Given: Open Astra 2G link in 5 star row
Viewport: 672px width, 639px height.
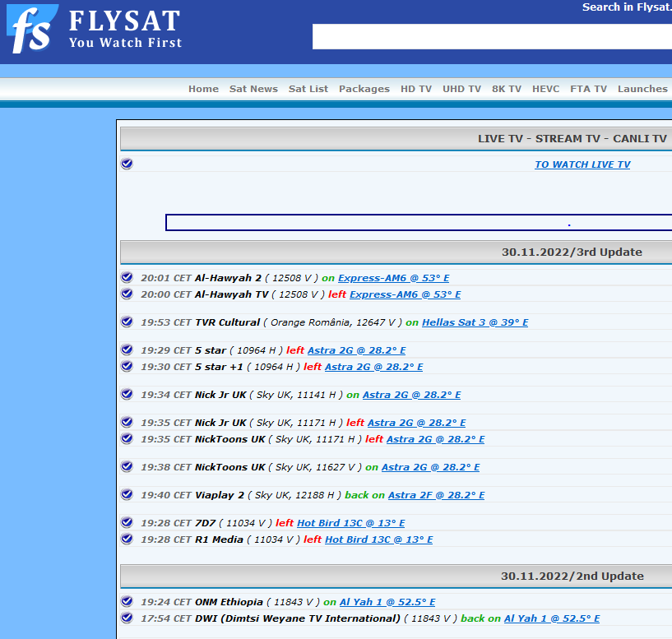Looking at the screenshot, I should pyautogui.click(x=357, y=350).
